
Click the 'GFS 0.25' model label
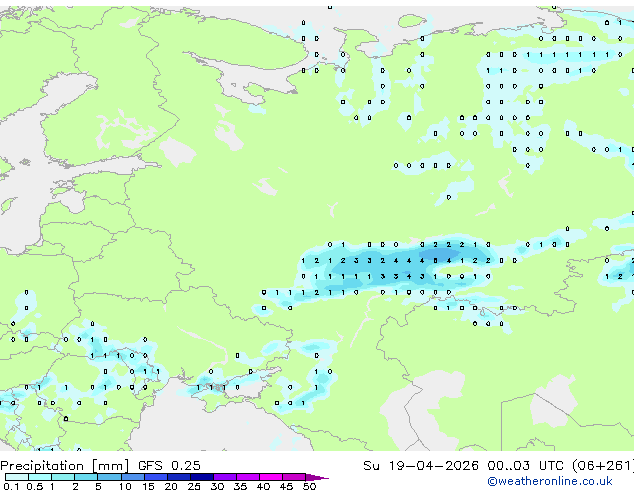pos(169,466)
